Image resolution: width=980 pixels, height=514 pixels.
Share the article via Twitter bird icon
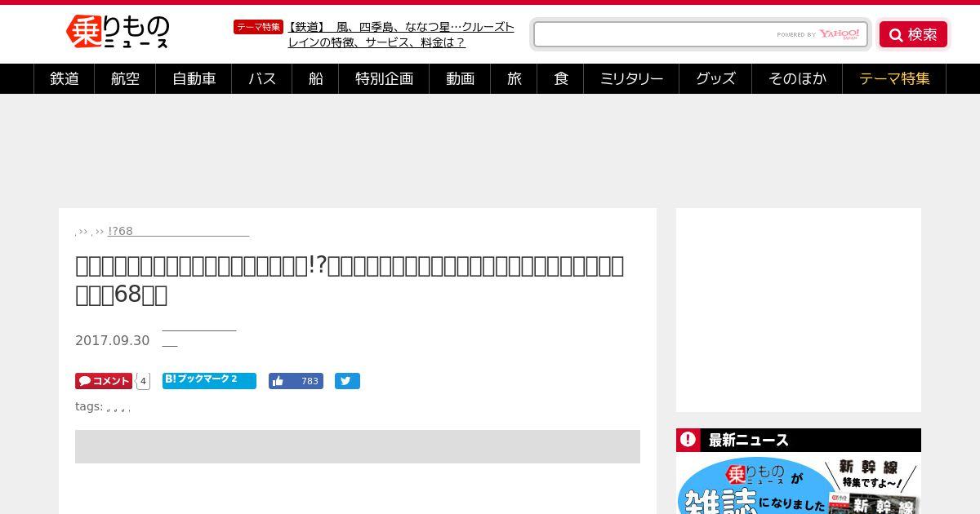(x=347, y=381)
